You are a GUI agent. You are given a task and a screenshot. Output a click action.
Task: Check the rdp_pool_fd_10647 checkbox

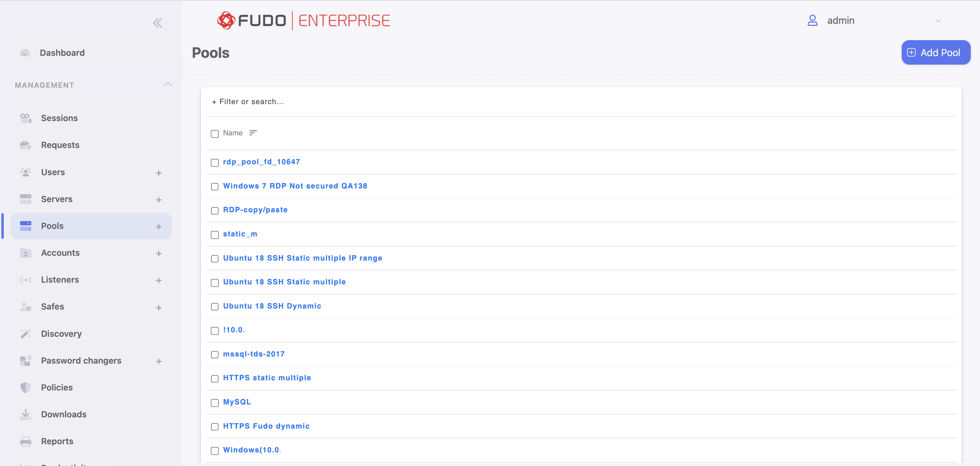pos(215,163)
